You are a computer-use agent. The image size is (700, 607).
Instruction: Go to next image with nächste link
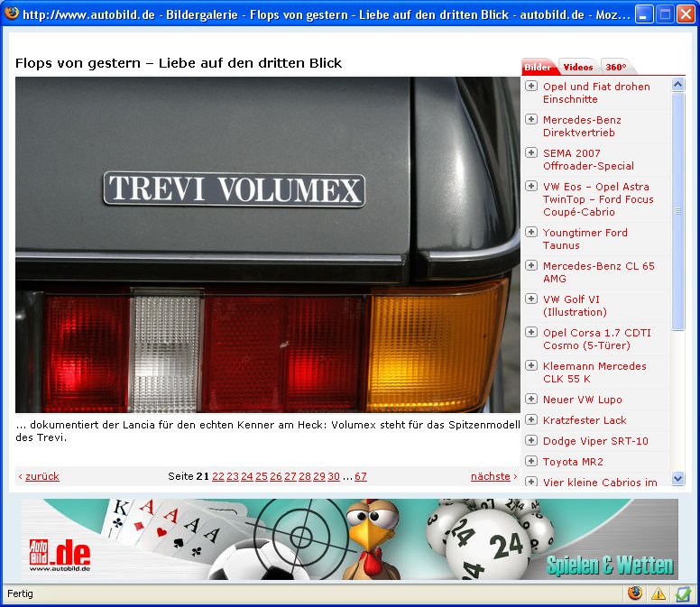(490, 476)
